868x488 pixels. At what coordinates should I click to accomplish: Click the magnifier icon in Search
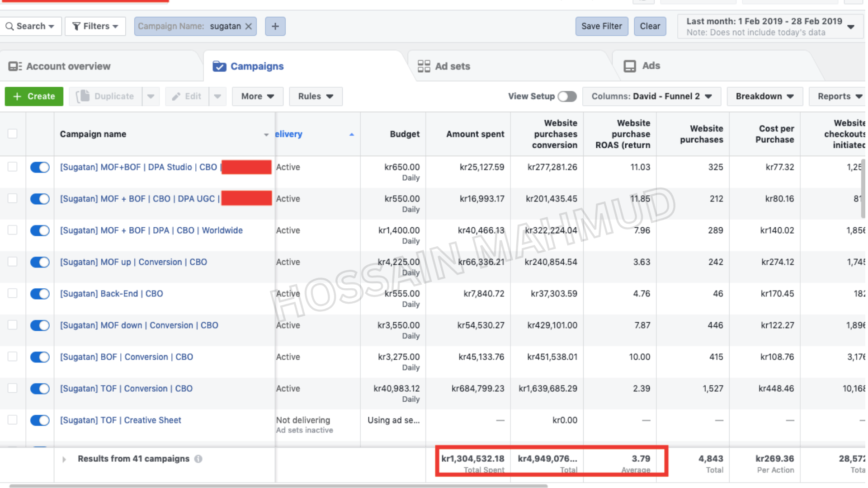pyautogui.click(x=9, y=26)
